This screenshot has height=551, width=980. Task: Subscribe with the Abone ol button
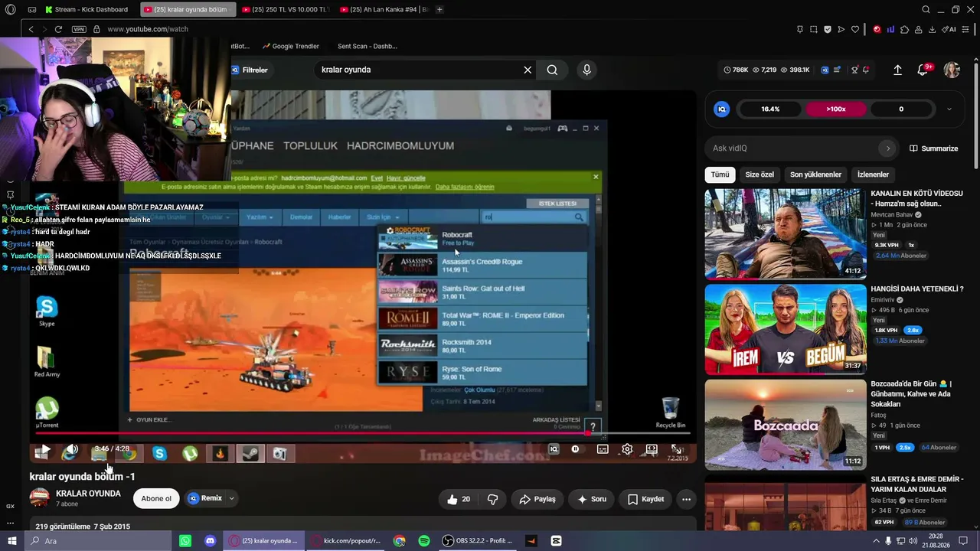(156, 499)
